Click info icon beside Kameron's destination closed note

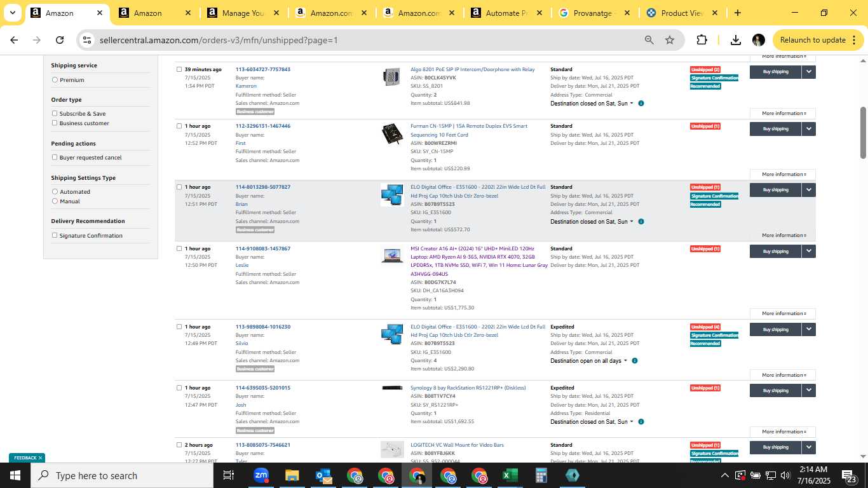pyautogui.click(x=641, y=103)
